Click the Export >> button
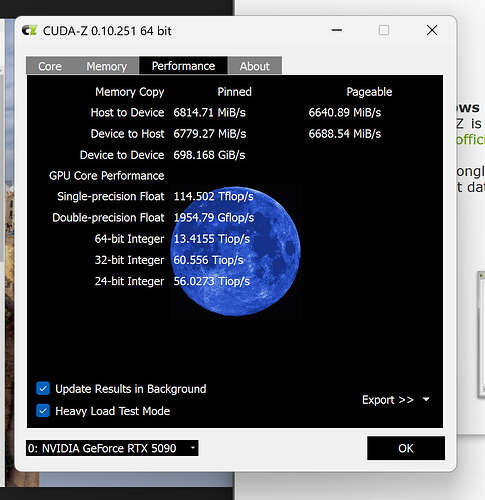 click(x=388, y=399)
